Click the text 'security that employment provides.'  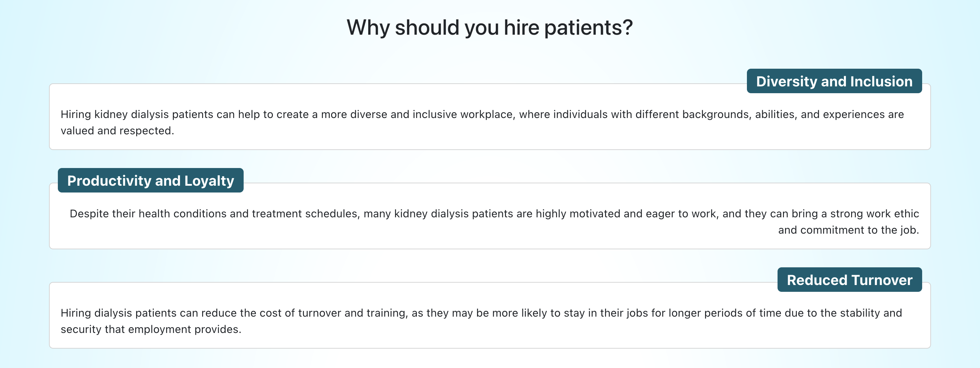pyautogui.click(x=151, y=329)
